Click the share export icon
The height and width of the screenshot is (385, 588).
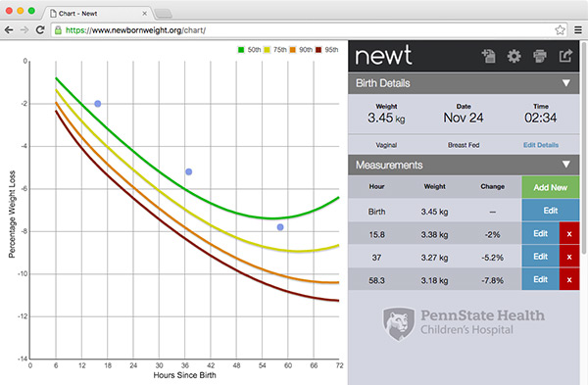pos(565,56)
